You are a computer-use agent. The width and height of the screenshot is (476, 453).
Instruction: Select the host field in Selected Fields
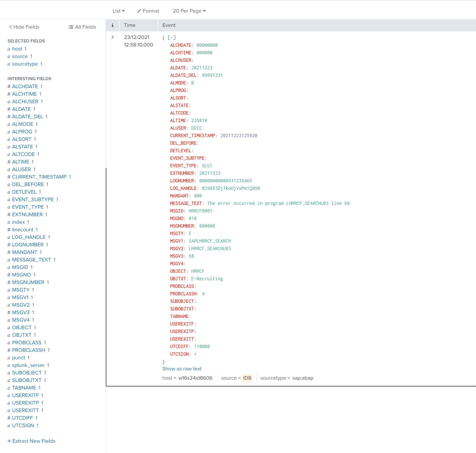pyautogui.click(x=17, y=49)
